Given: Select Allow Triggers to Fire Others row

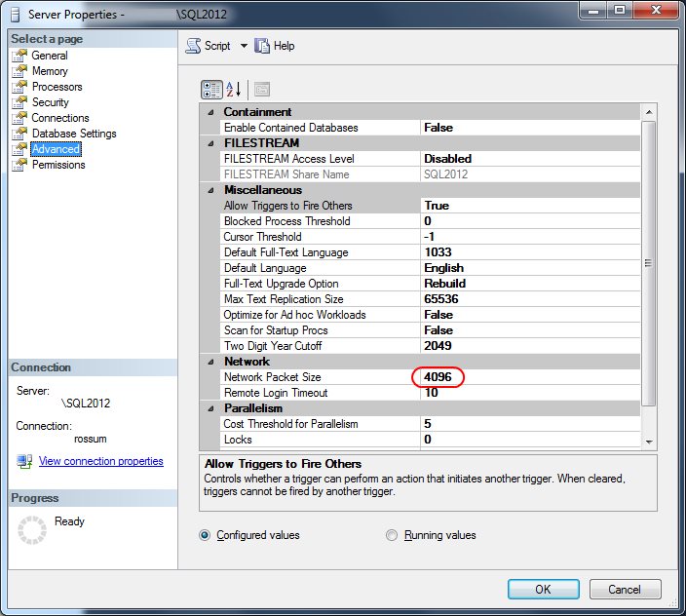Looking at the screenshot, I should [430, 206].
